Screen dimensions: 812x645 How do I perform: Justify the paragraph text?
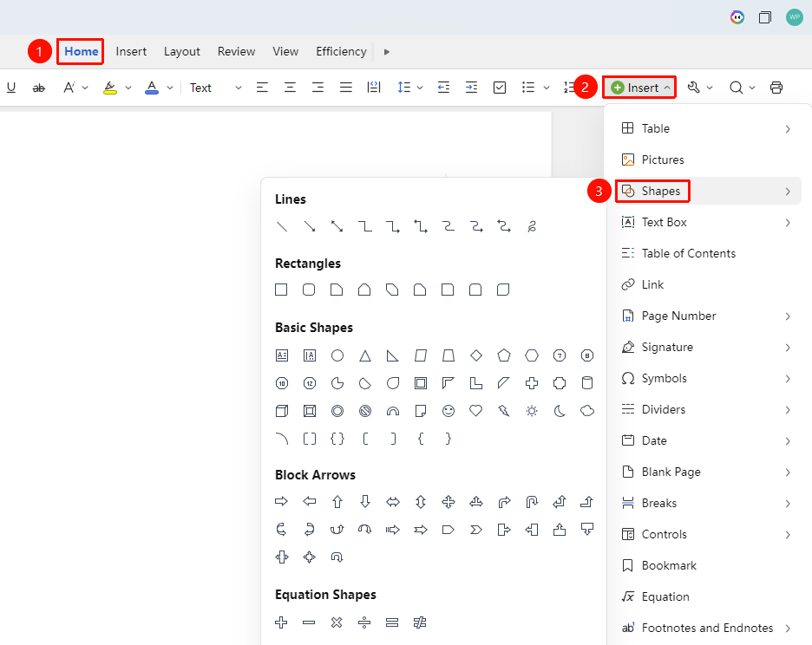(346, 88)
